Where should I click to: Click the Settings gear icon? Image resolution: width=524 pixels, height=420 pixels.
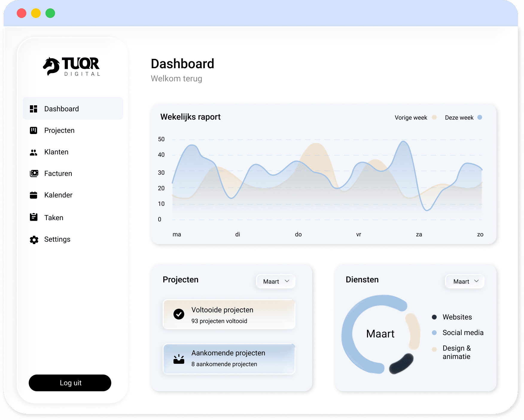click(34, 239)
